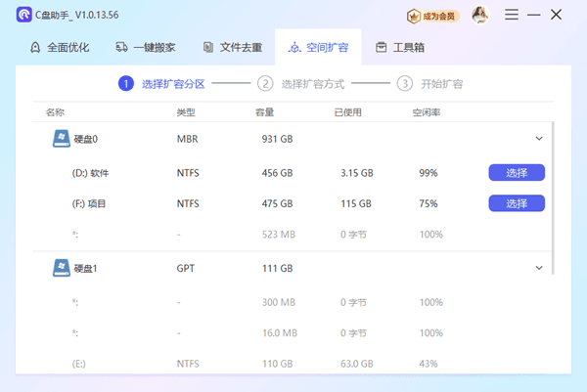587x392 pixels.
Task: Click the 成为会员 membership button
Action: 432,16
